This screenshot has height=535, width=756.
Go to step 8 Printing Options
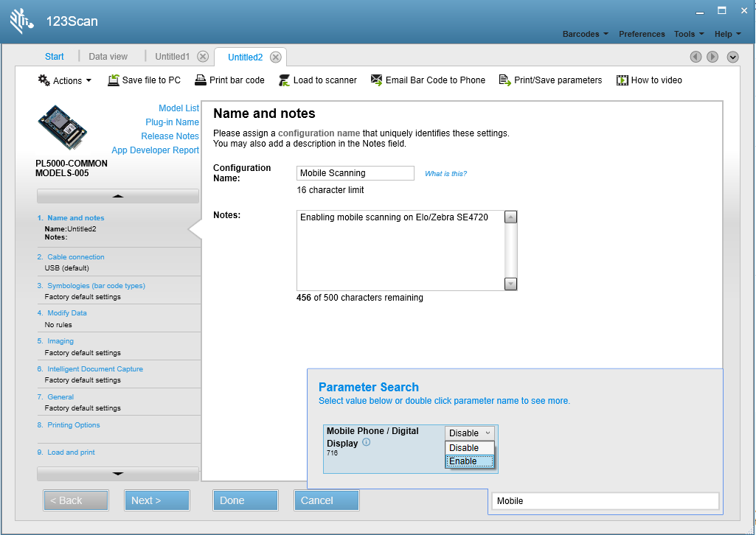pos(73,424)
